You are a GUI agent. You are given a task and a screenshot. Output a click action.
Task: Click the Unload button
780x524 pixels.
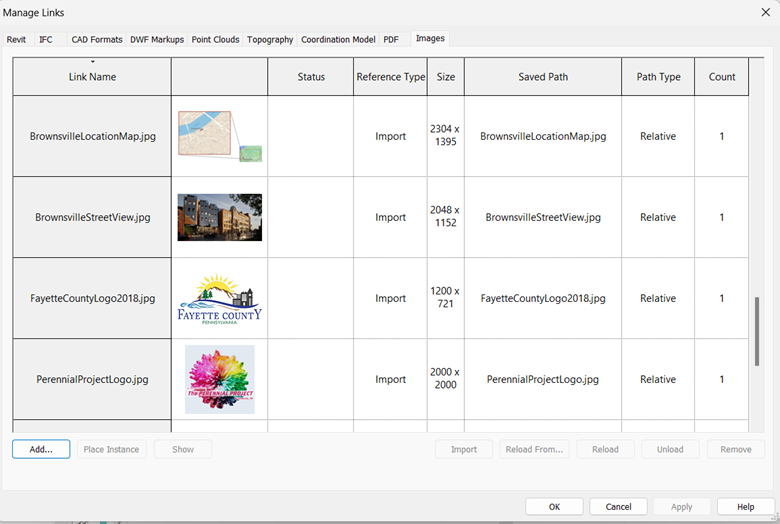[671, 449]
